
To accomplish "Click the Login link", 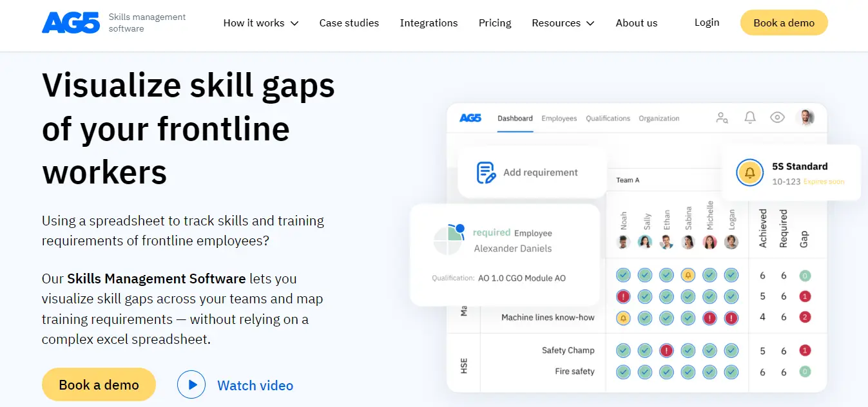I will 707,23.
